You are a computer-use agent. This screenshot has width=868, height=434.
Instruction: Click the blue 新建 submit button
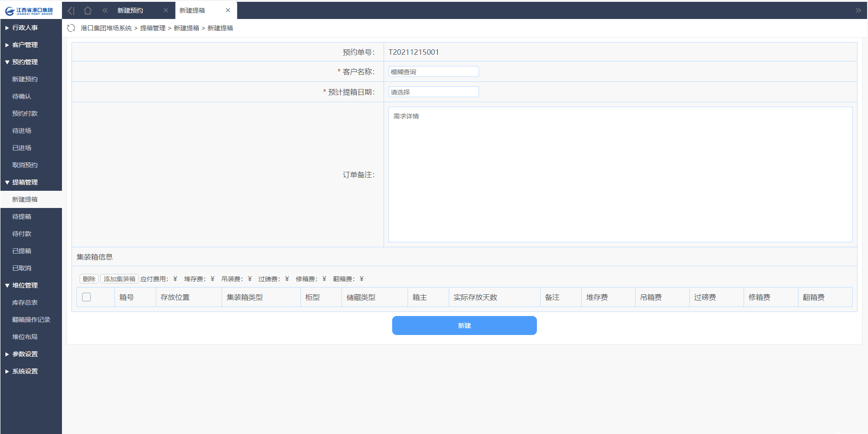464,325
